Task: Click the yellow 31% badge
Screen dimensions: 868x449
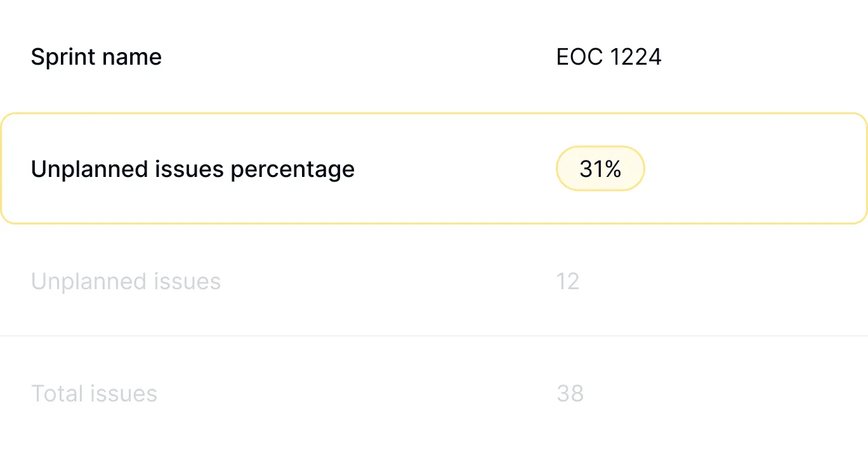Action: click(600, 169)
